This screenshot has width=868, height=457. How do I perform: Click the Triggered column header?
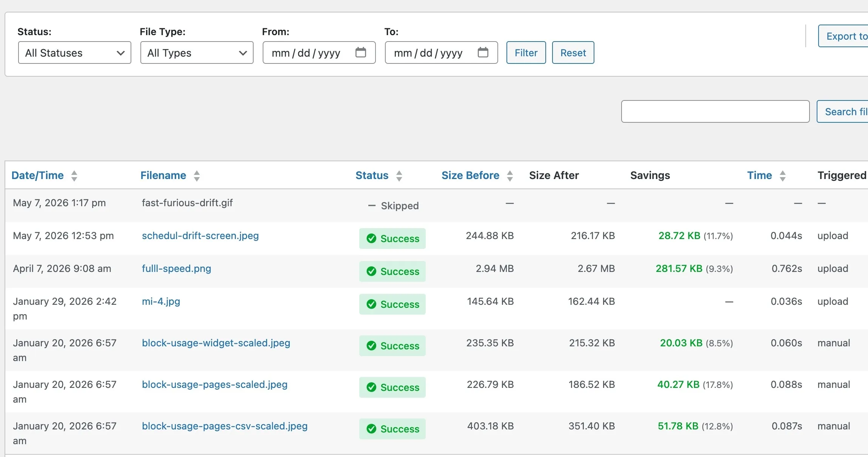point(842,175)
